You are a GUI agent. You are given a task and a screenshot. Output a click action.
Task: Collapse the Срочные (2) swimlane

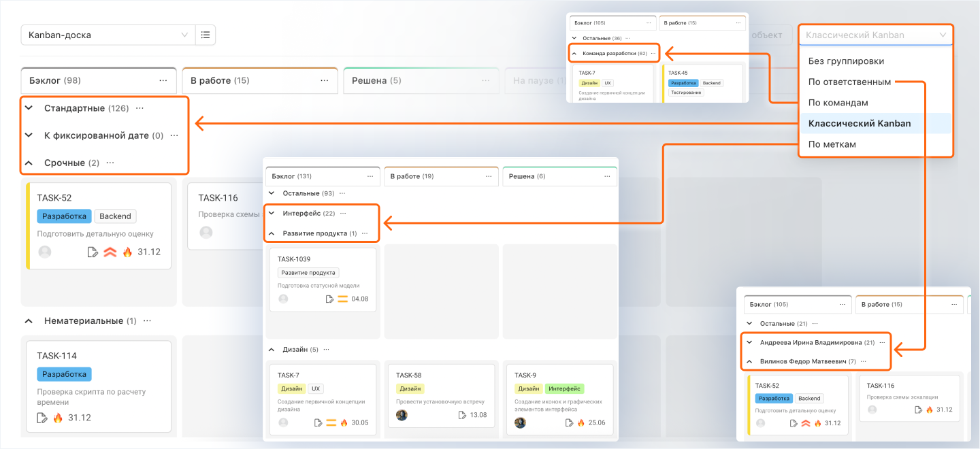tap(29, 163)
